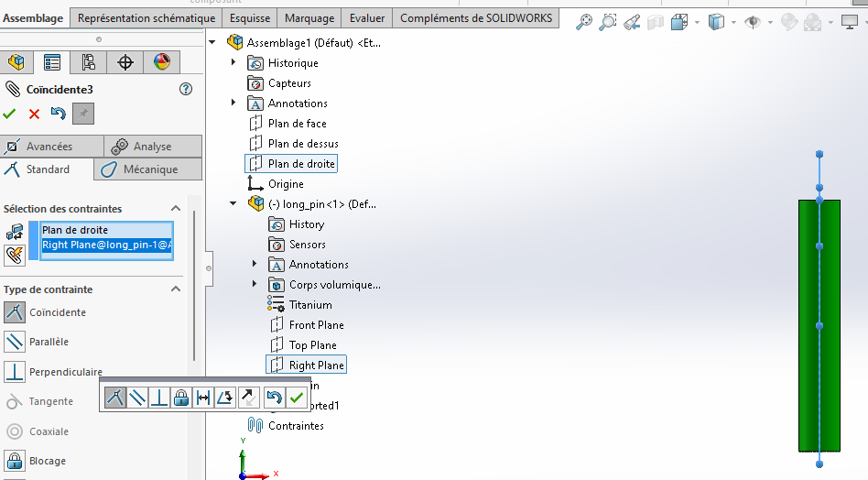
Task: Expand the Historique tree node
Action: point(233,63)
